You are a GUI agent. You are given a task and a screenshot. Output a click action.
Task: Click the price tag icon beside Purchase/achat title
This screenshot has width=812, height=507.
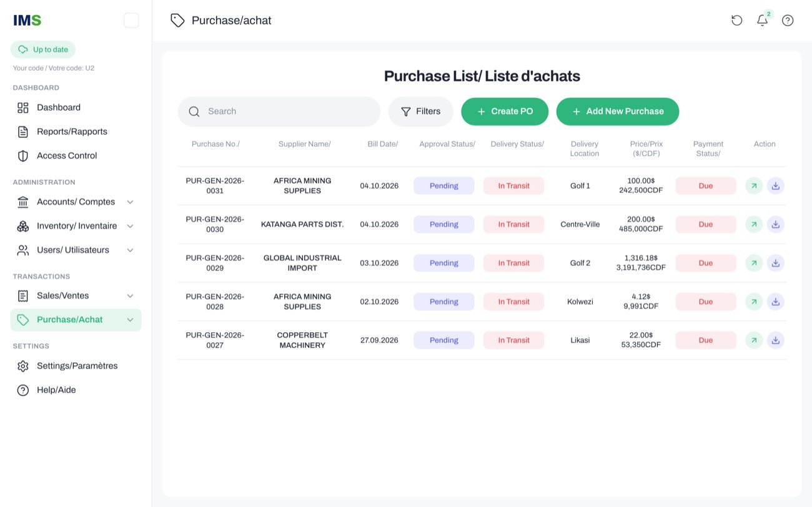177,21
